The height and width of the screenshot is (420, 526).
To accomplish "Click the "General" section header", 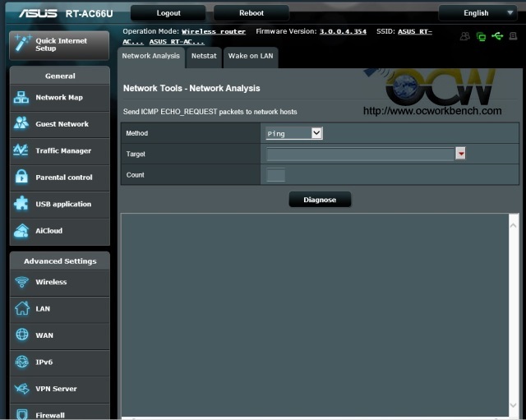I will pyautogui.click(x=60, y=76).
